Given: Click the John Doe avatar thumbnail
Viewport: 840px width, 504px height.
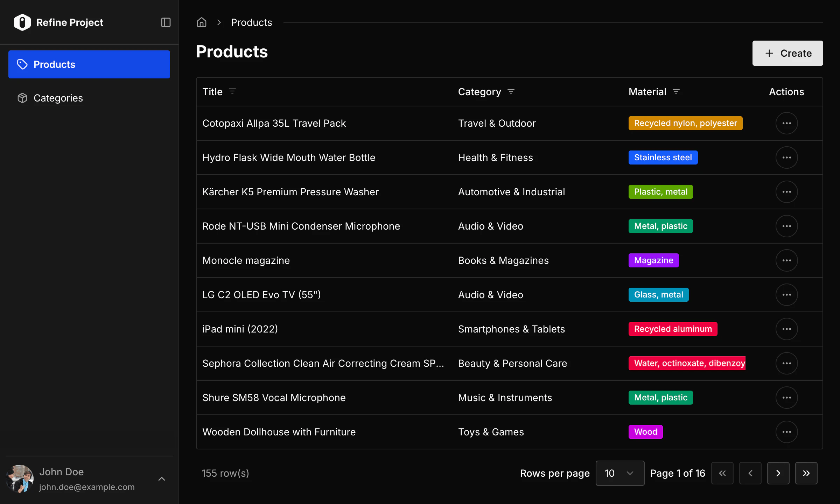Looking at the screenshot, I should tap(20, 479).
